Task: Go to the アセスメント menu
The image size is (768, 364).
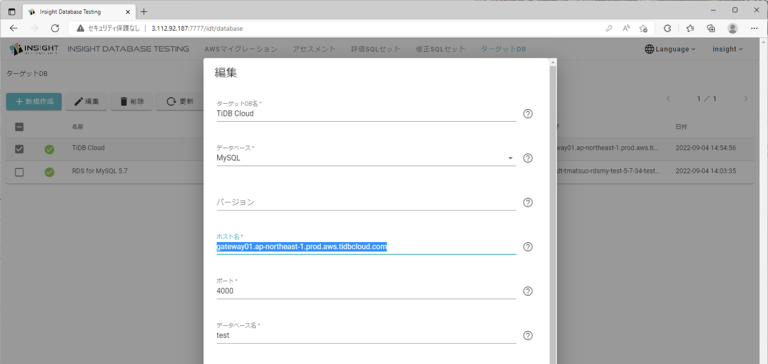Action: click(x=314, y=49)
